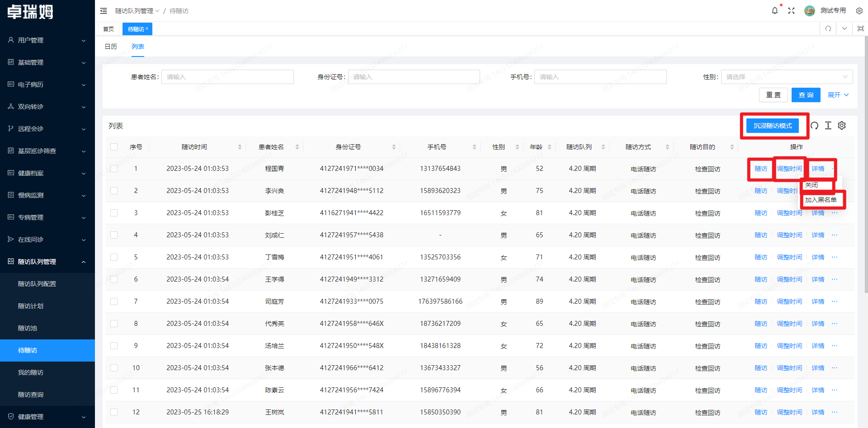This screenshot has height=428, width=868.
Task: Start 沉浸随访模式
Action: [773, 126]
